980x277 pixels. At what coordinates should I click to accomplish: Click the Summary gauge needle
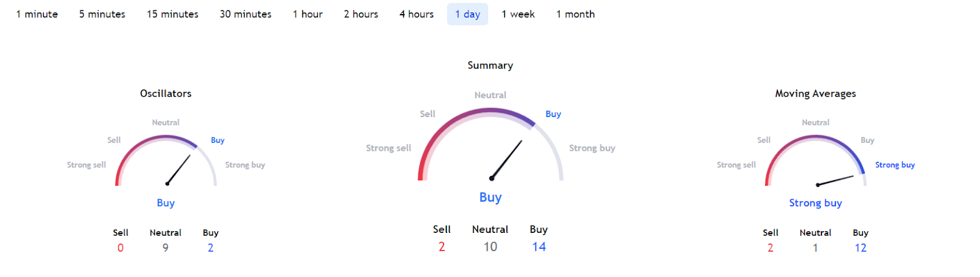pos(507,159)
